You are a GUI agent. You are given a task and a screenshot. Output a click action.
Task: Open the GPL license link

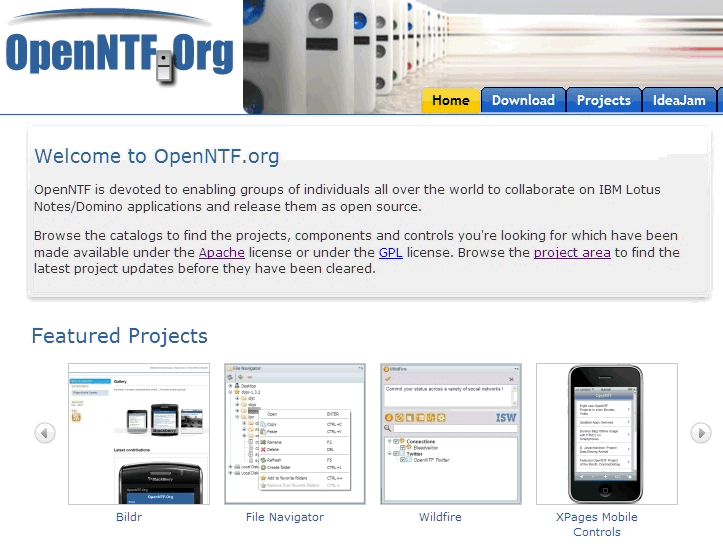(391, 252)
